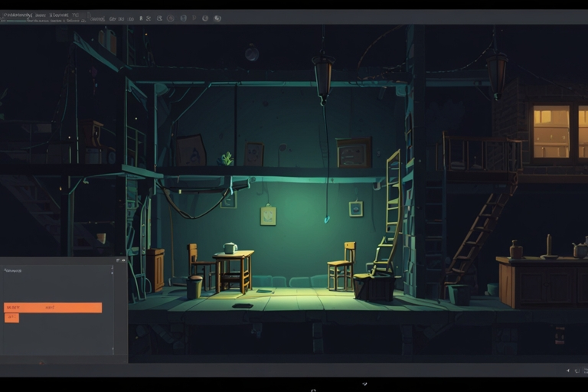Click the swirl icon ending the top toolbar
588x392 pixels.
pos(217,18)
